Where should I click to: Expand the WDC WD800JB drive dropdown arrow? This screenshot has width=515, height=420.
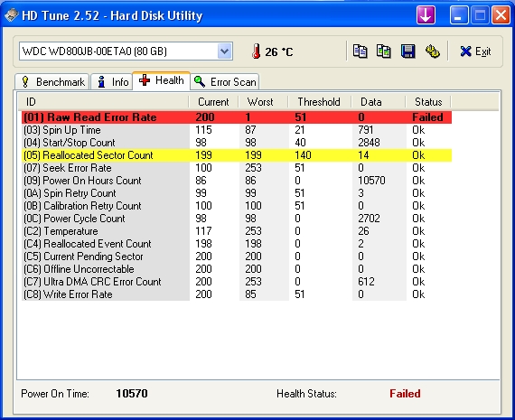(x=224, y=51)
